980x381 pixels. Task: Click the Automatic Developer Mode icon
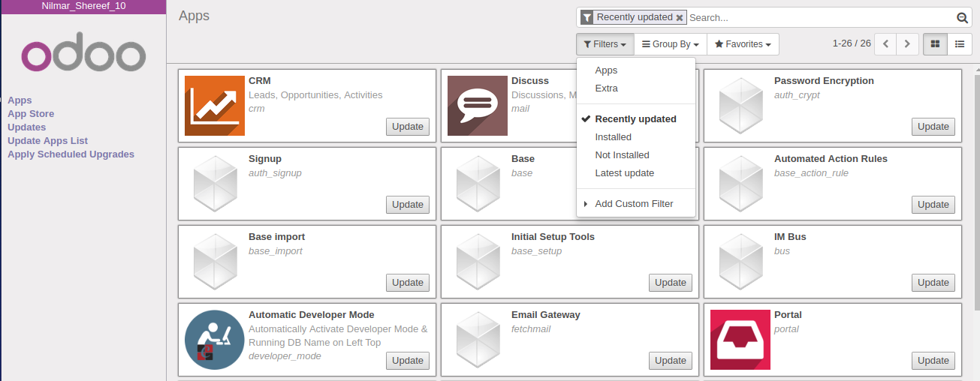tap(214, 340)
